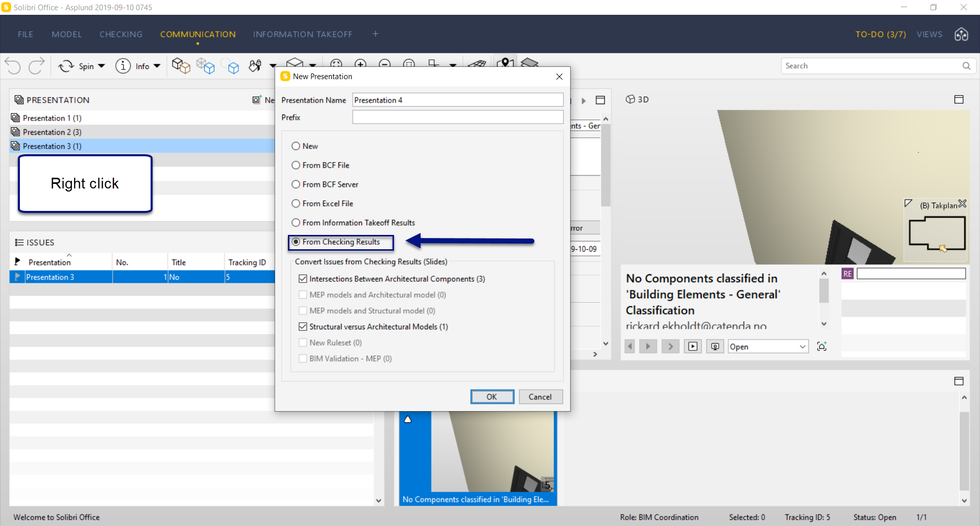
Task: Open the TO-DO (3/7) list
Action: click(x=880, y=34)
